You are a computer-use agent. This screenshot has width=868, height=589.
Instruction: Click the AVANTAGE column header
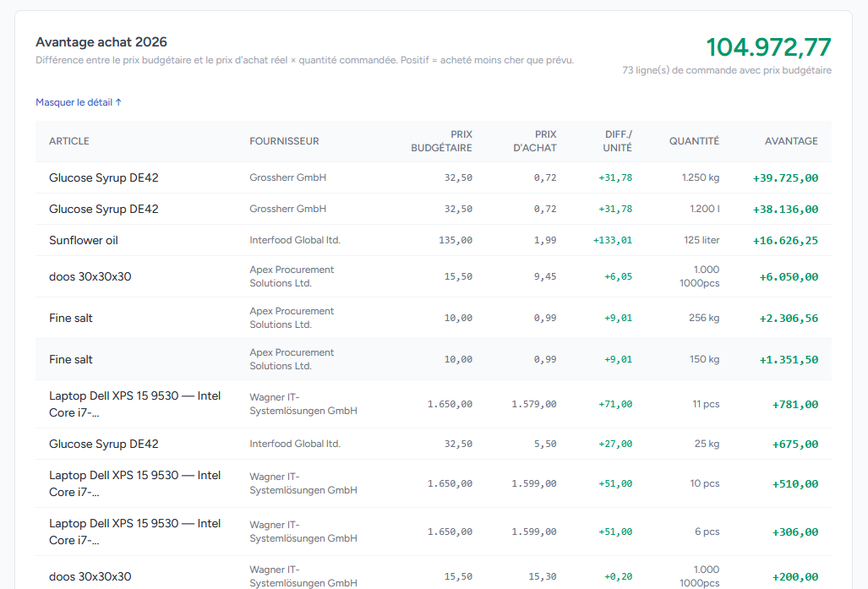(x=791, y=141)
